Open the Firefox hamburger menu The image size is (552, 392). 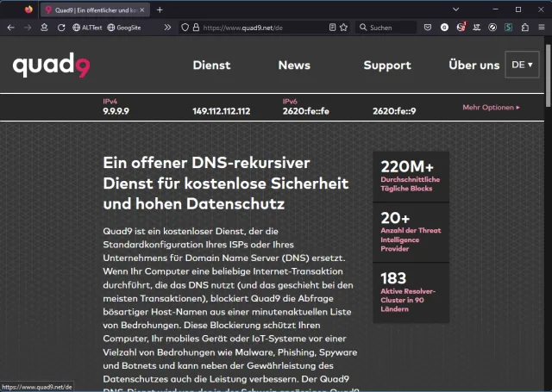click(542, 28)
